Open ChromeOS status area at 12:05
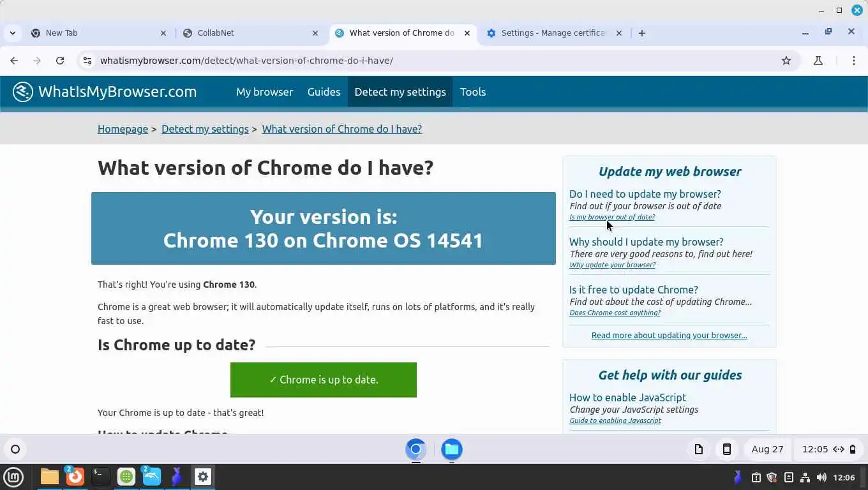The height and width of the screenshot is (490, 868). click(x=829, y=449)
